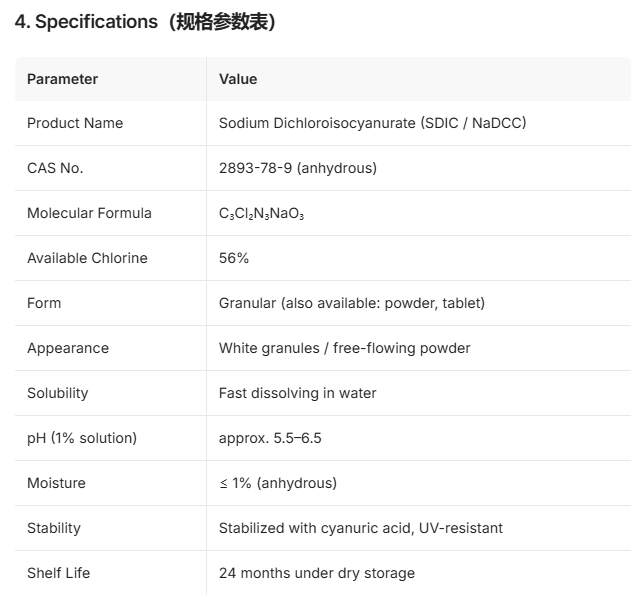Image resolution: width=631 pixels, height=611 pixels.
Task: Click the 56% chlorine value
Action: pos(234,258)
